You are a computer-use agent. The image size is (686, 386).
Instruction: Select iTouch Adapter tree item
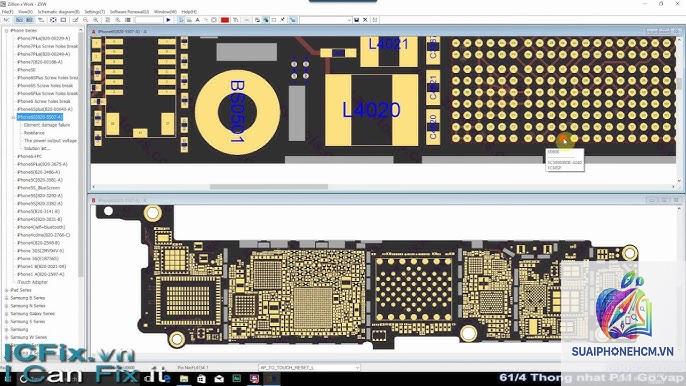pos(32,282)
